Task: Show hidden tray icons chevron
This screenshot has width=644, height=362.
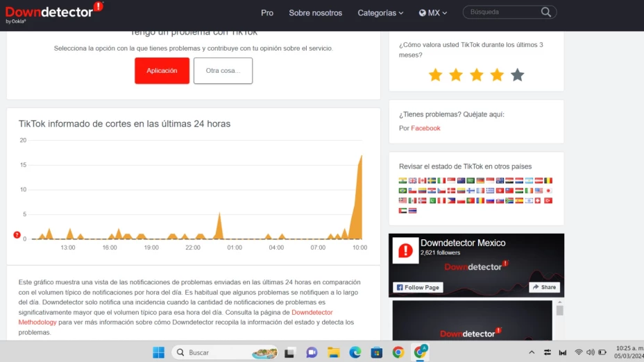Action: click(x=532, y=352)
